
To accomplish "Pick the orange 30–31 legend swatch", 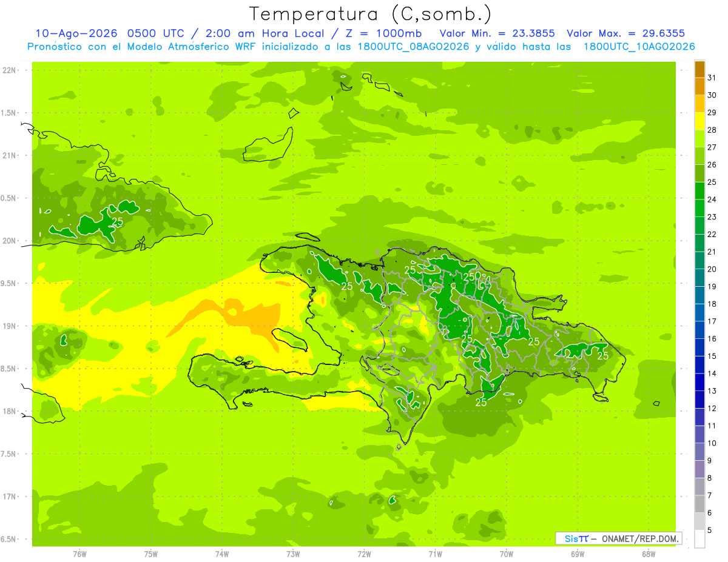I will pos(699,86).
